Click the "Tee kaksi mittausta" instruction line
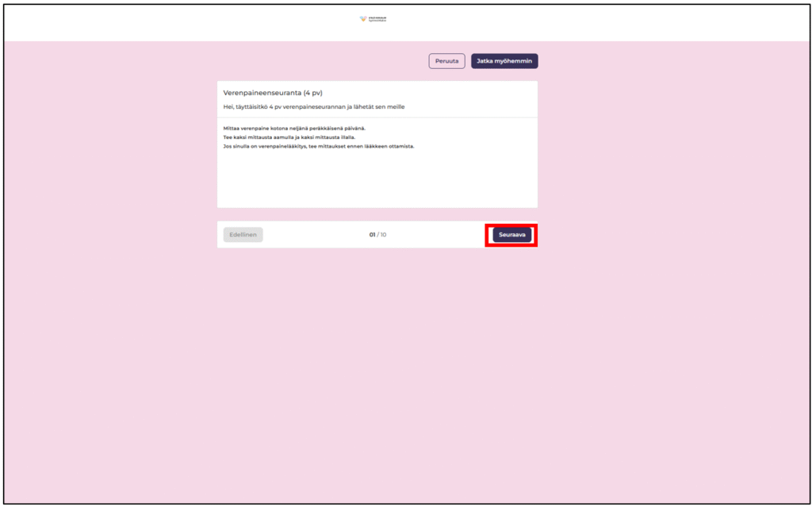 tap(289, 137)
